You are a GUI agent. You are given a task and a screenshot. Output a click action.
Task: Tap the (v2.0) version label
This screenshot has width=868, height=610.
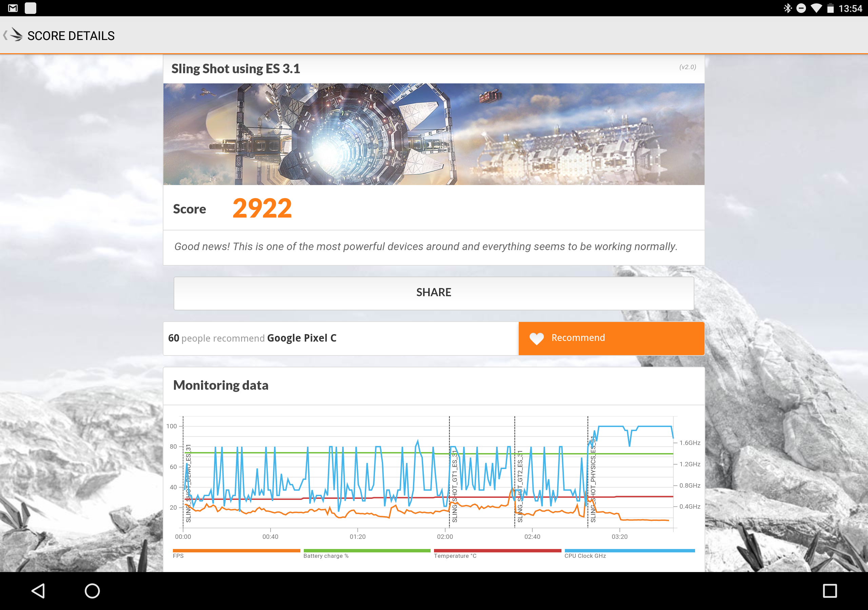[687, 67]
